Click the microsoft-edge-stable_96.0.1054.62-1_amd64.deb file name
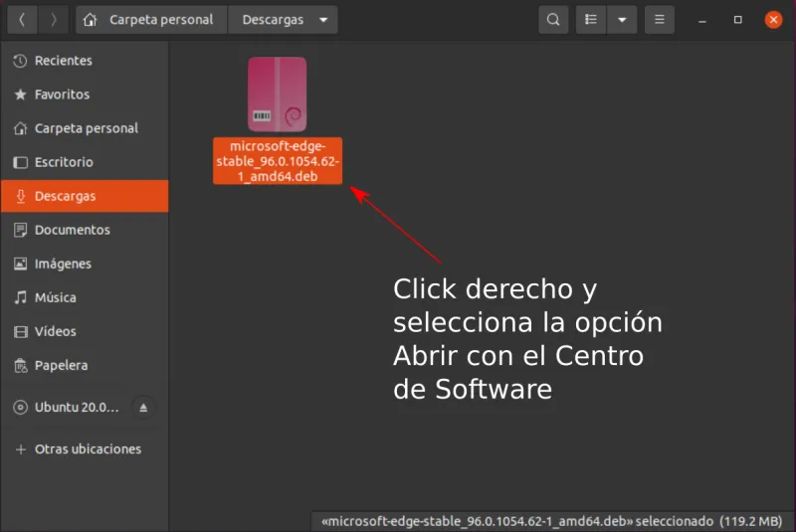The height and width of the screenshot is (532, 796). pos(278,161)
